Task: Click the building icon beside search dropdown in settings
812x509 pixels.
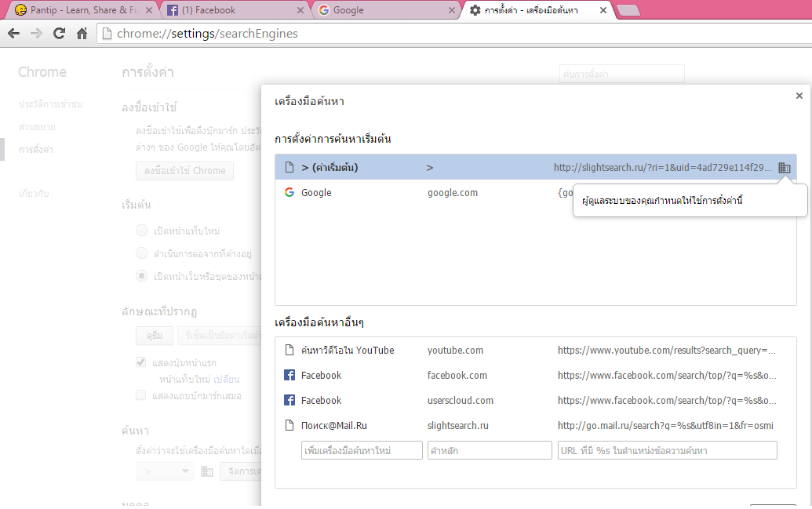Action: pos(207,471)
